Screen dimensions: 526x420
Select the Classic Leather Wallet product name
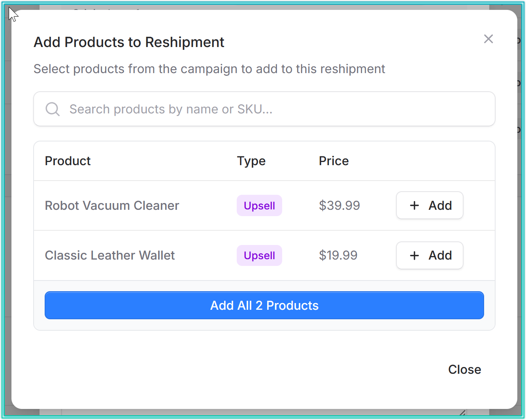(x=109, y=255)
